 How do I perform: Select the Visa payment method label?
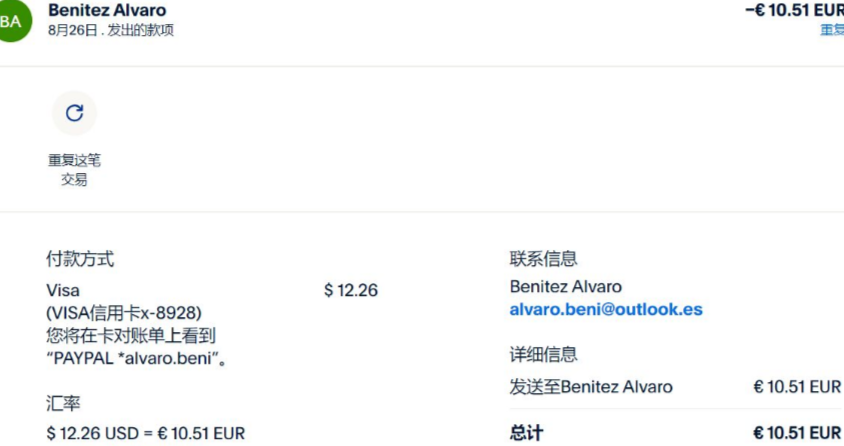point(63,290)
